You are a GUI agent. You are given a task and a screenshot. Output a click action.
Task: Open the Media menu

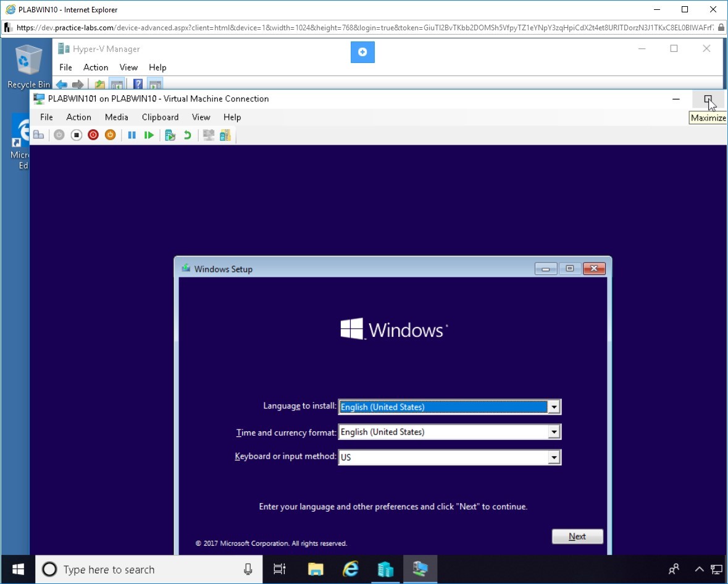coord(116,117)
